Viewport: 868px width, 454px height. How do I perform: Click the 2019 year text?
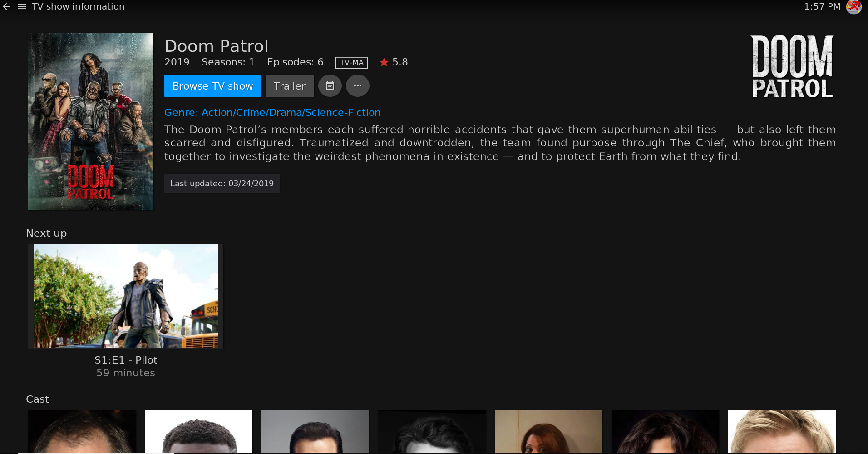(177, 62)
